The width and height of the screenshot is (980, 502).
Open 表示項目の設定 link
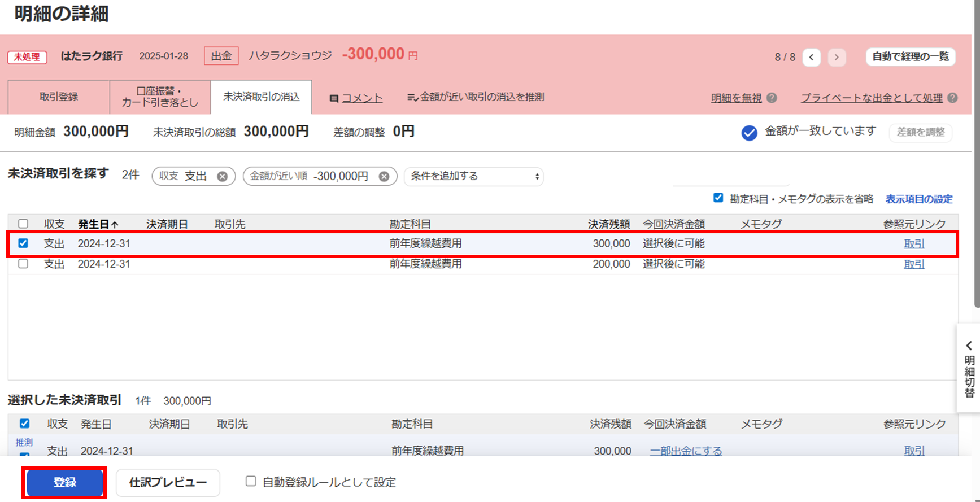coord(918,199)
